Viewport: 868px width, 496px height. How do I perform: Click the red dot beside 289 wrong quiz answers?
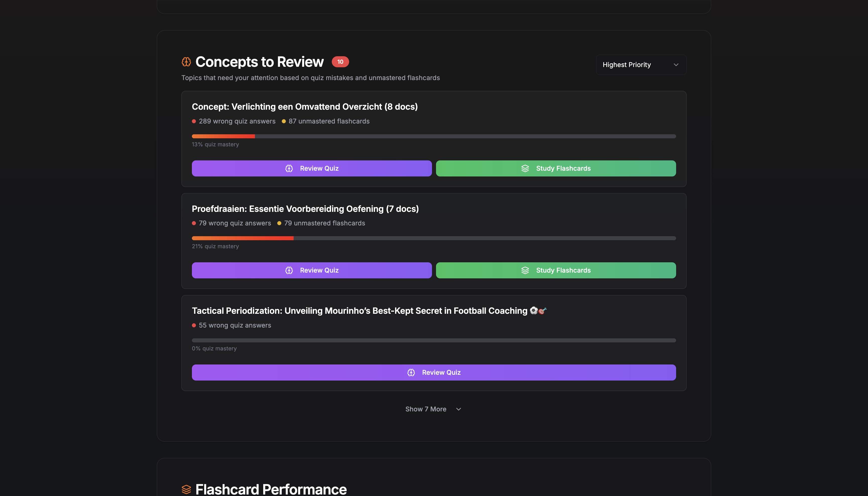[x=194, y=121]
